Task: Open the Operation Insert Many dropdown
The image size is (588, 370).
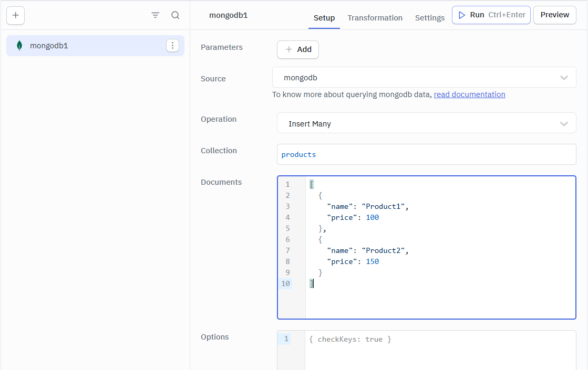Action: click(x=426, y=124)
